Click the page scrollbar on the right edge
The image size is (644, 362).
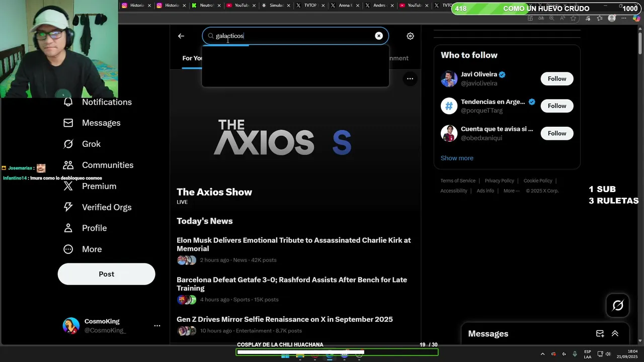(x=640, y=43)
